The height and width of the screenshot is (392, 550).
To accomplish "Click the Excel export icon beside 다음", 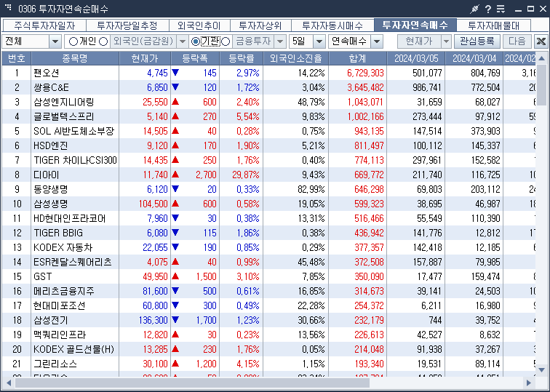I will (x=541, y=41).
